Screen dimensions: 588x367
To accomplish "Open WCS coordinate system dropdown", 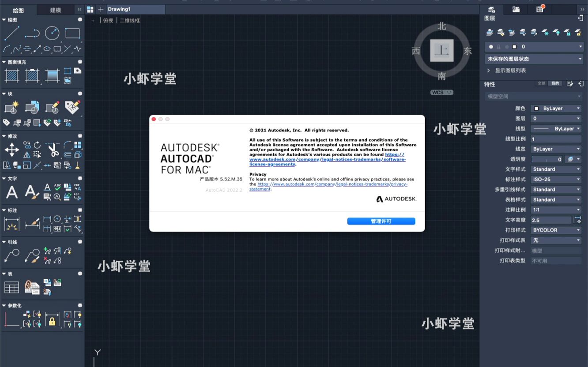I will click(x=442, y=93).
